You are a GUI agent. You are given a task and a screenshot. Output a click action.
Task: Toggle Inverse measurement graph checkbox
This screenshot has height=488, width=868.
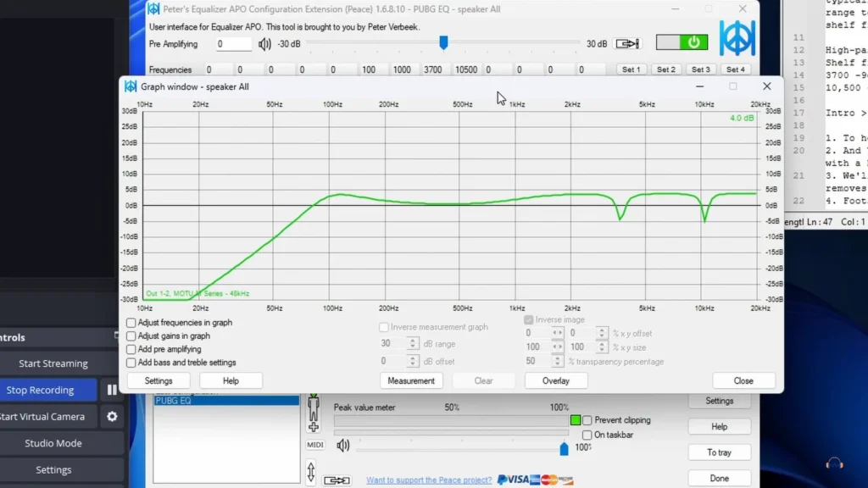384,327
